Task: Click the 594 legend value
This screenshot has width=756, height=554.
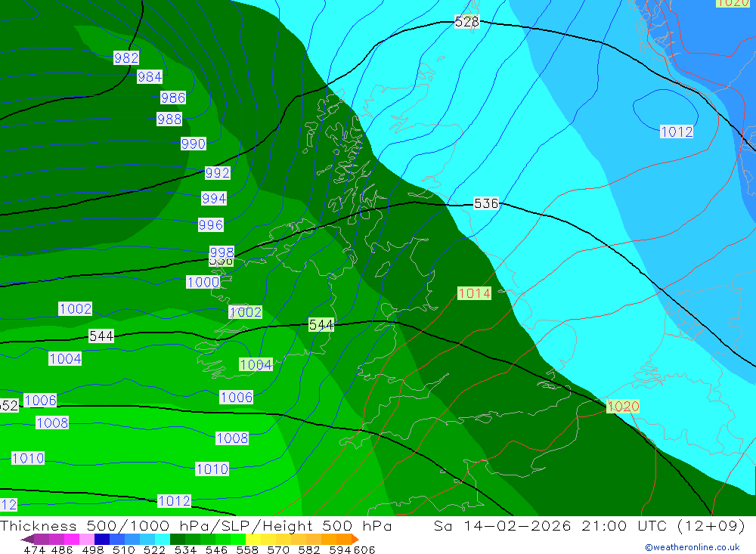Action: [340, 549]
